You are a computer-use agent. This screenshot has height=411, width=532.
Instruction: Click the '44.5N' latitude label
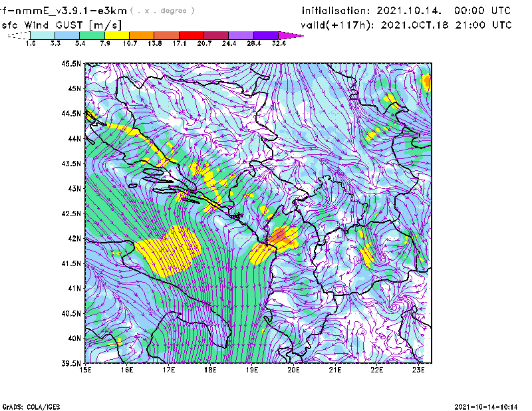coord(71,114)
